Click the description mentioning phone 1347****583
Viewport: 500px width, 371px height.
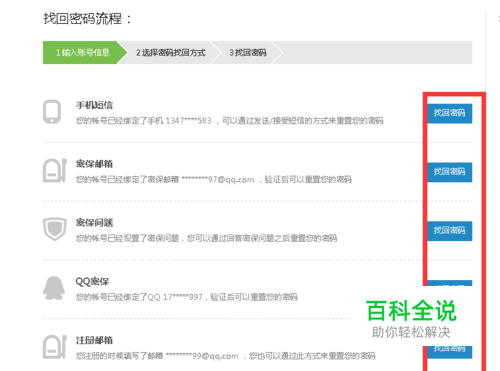point(230,120)
